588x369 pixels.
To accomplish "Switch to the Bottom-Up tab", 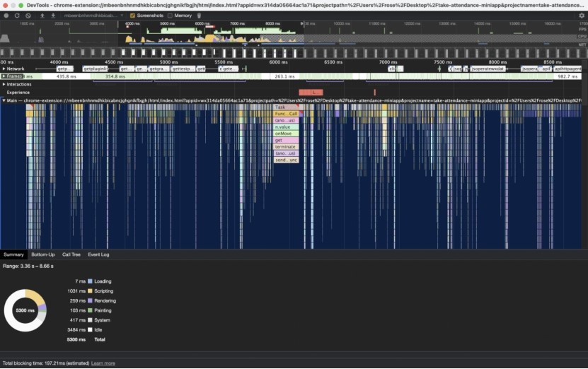I will 42,254.
